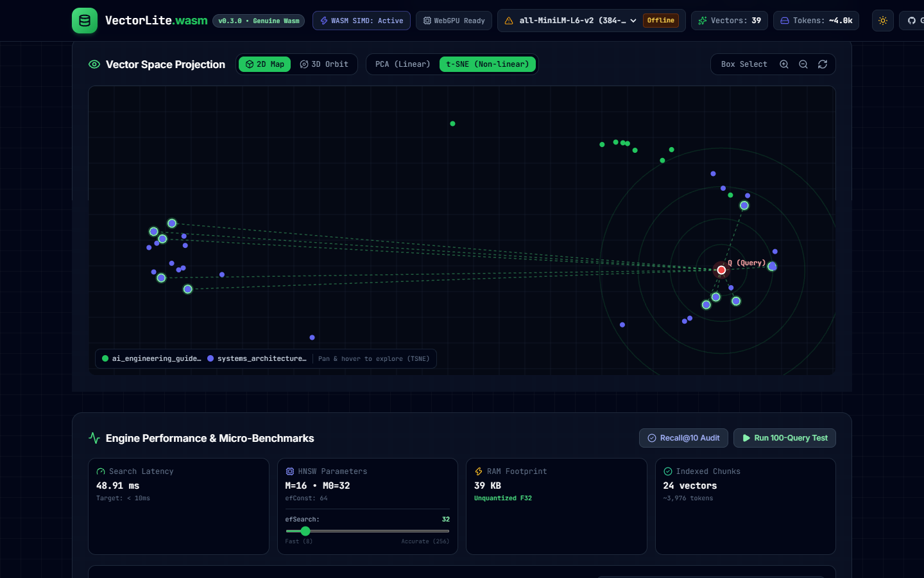Click the VectorLite database logo icon
The width and height of the screenshot is (924, 578).
coord(85,21)
